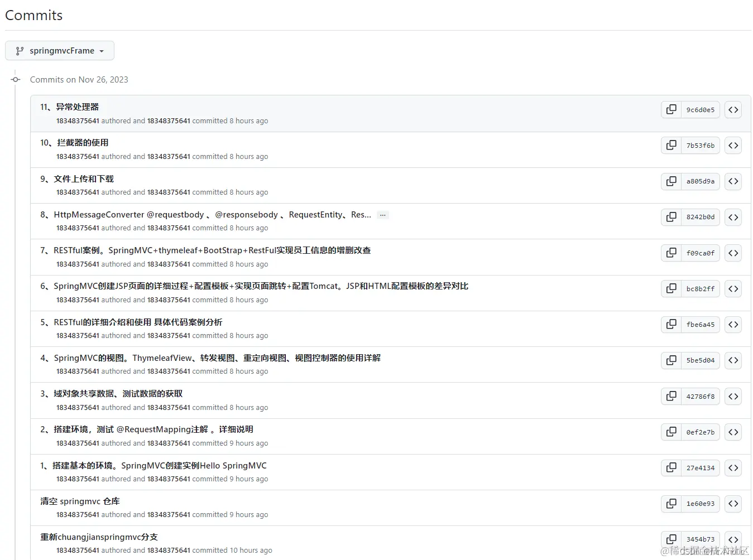Open commit 7、RESTful案例 title link
The width and height of the screenshot is (753, 560).
[x=205, y=250]
